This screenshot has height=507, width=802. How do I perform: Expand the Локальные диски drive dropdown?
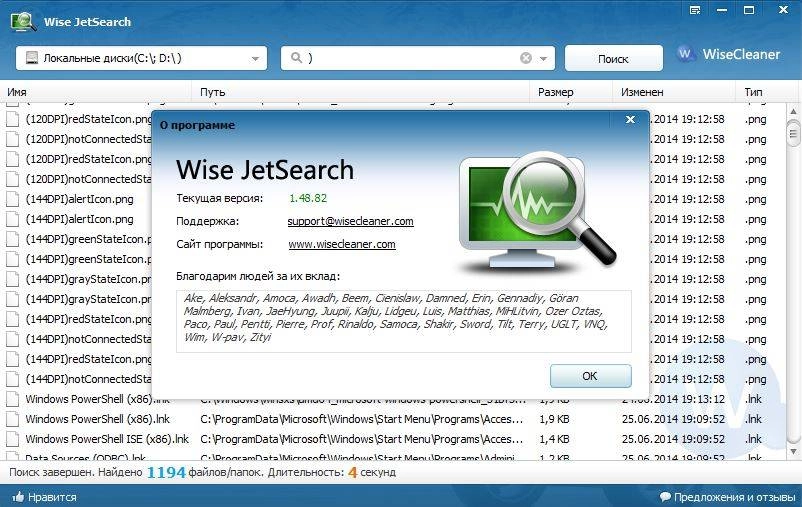coord(255,58)
